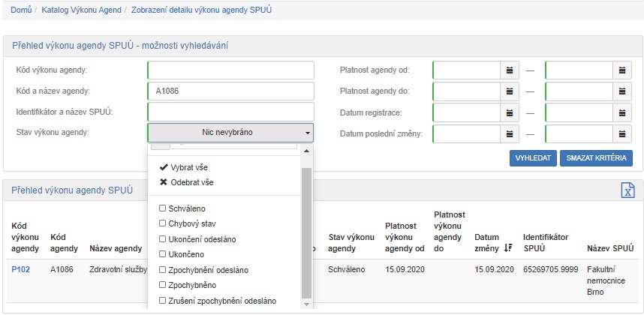Open calendar for Platnost agenDy od start date
644x315 pixels.
tap(510, 70)
